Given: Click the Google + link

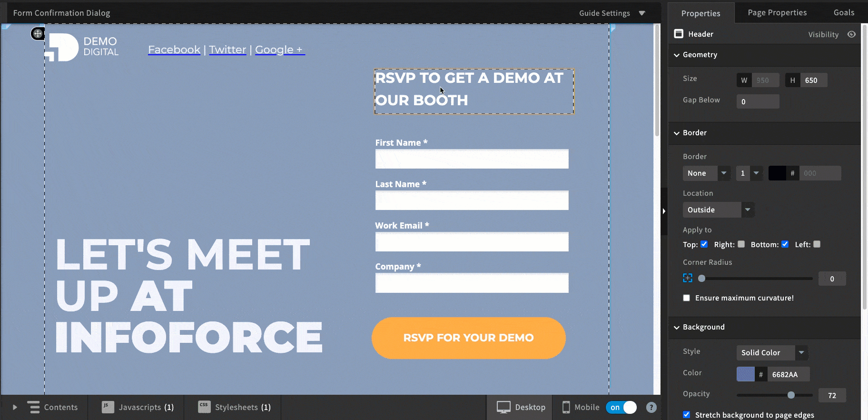Looking at the screenshot, I should [x=279, y=50].
